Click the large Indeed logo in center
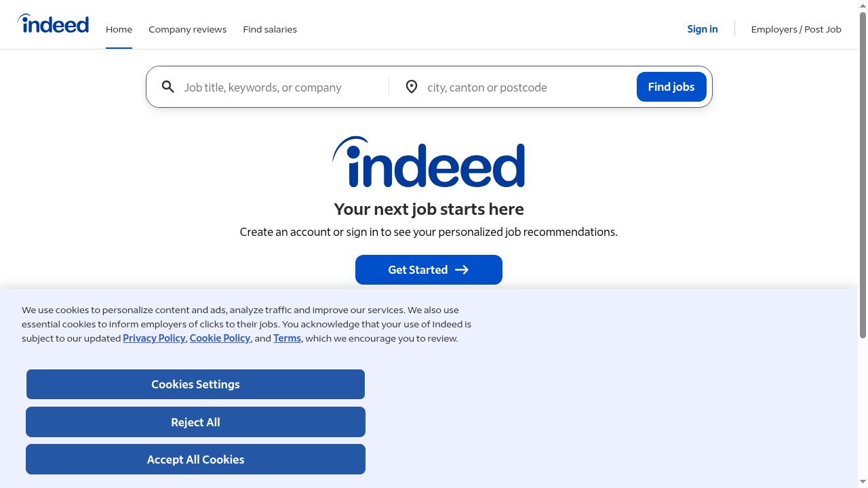Screen dimensions: 868x488 pyautogui.click(x=429, y=163)
